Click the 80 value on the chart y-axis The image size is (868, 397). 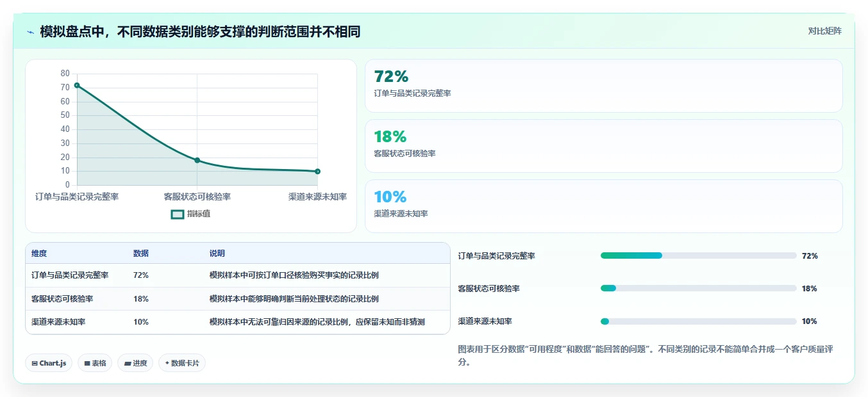tap(65, 73)
